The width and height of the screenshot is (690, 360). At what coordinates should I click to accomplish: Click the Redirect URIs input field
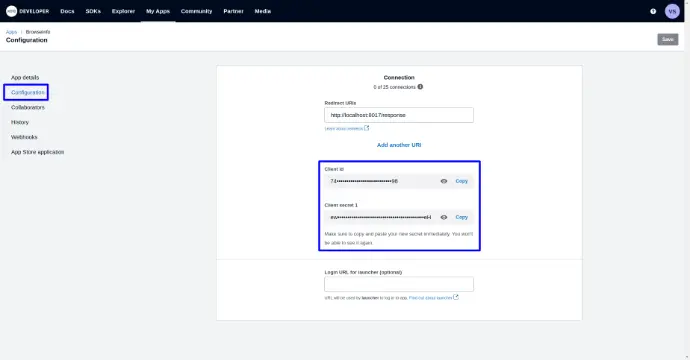tap(399, 115)
